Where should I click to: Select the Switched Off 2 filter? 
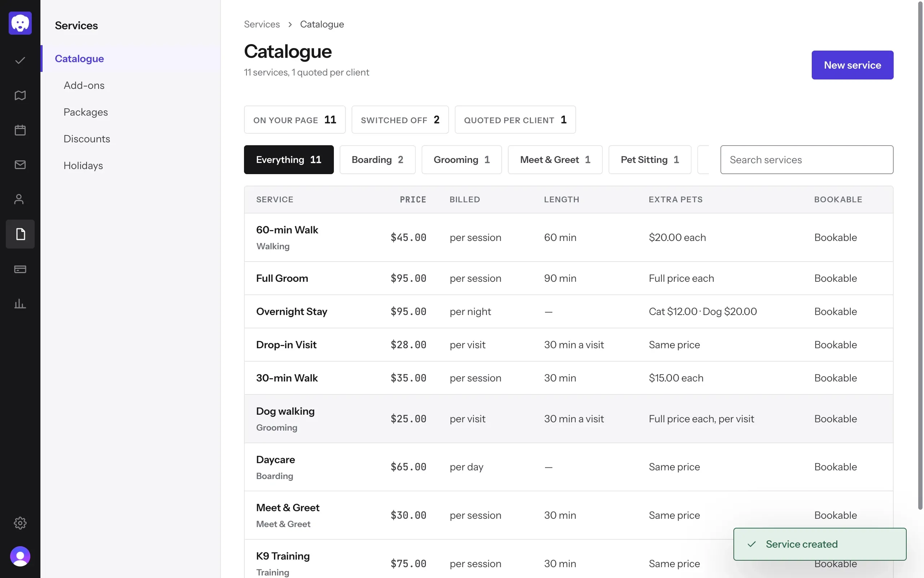click(400, 120)
